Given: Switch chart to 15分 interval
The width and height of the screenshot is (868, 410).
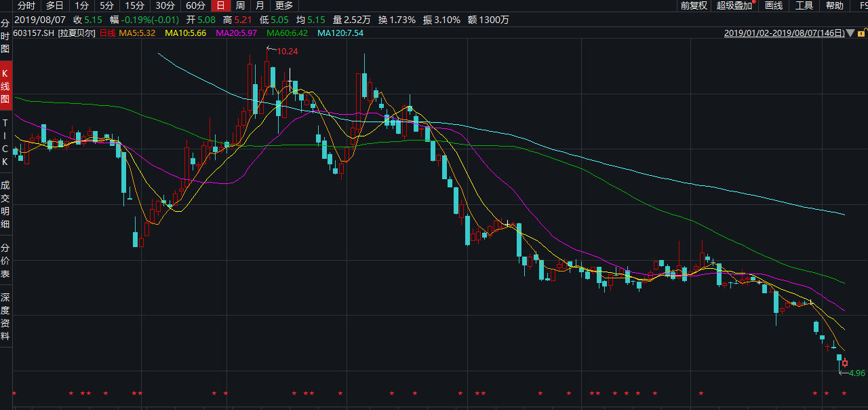Looking at the screenshot, I should (135, 5).
